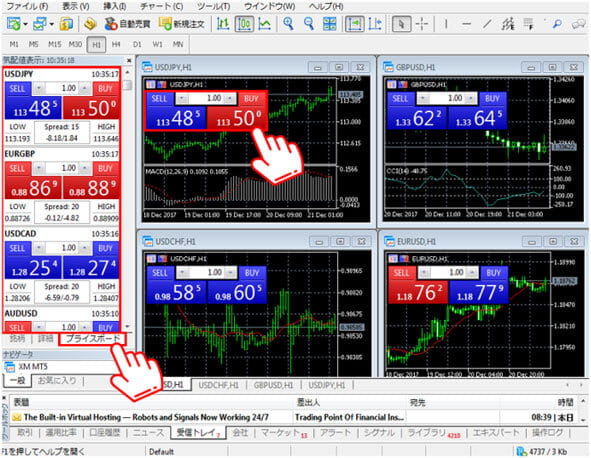Click the price board vertical scrollbar down arrow
Screen dimensions: 591x458
point(127,326)
